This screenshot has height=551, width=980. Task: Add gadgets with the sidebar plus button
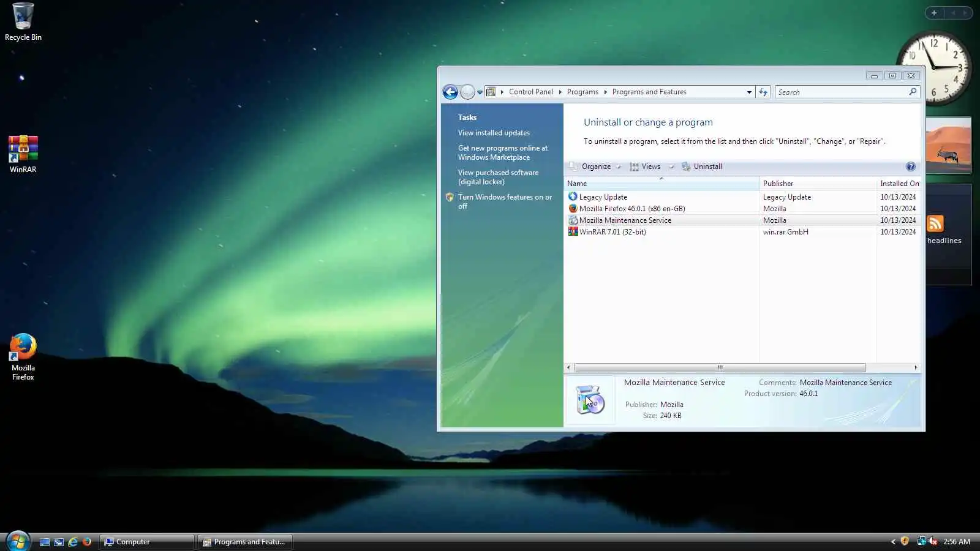(x=934, y=13)
